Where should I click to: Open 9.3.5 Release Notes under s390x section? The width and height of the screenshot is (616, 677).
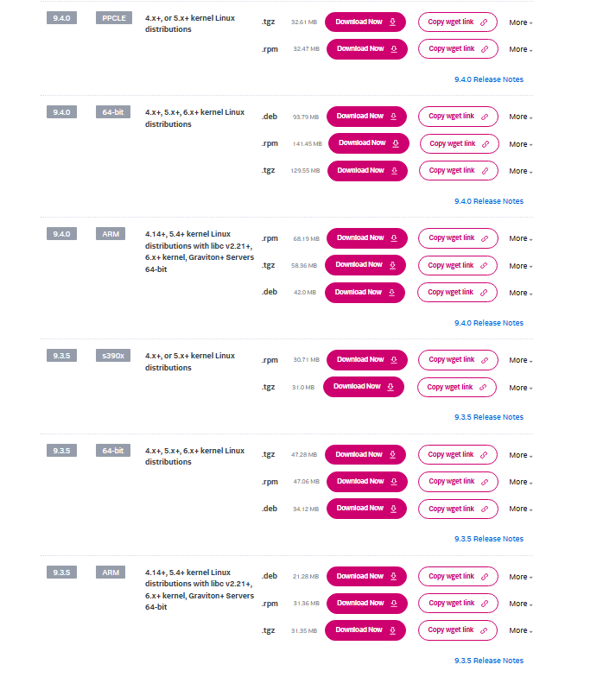(488, 417)
